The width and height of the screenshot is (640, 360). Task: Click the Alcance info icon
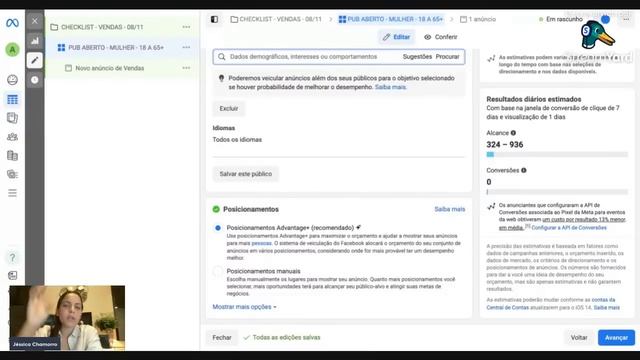pyautogui.click(x=513, y=133)
